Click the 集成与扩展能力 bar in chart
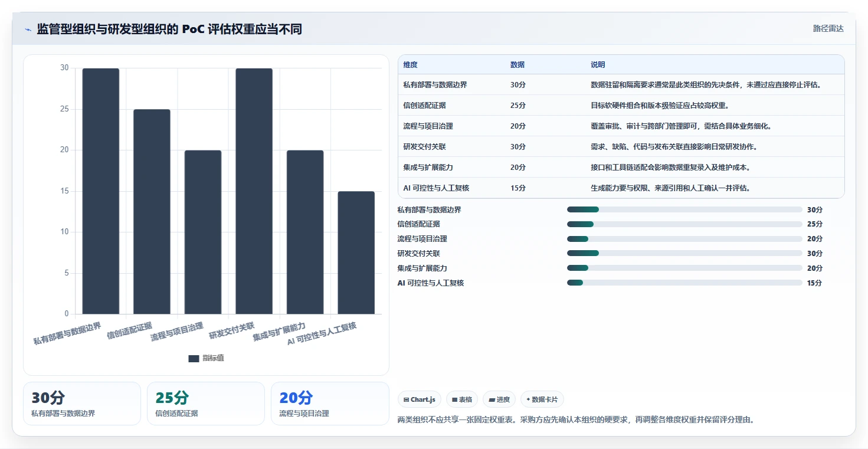868x449 pixels. tap(305, 232)
